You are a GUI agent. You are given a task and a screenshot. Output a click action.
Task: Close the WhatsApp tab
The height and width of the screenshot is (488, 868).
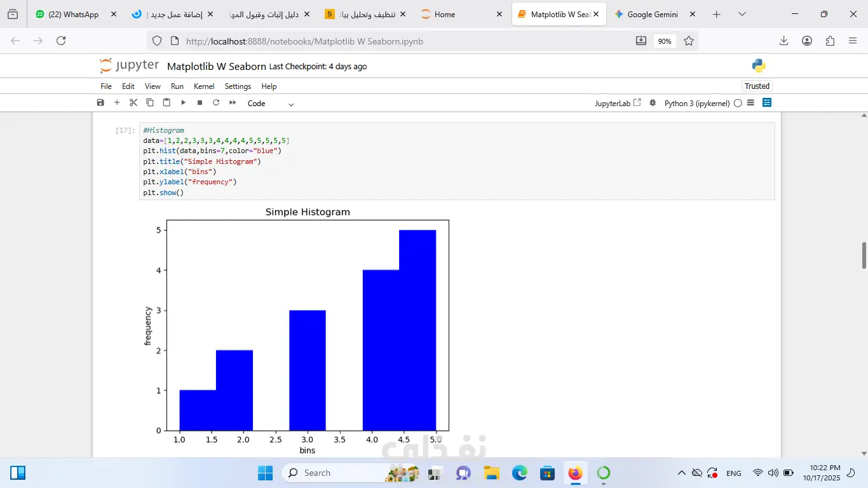114,14
